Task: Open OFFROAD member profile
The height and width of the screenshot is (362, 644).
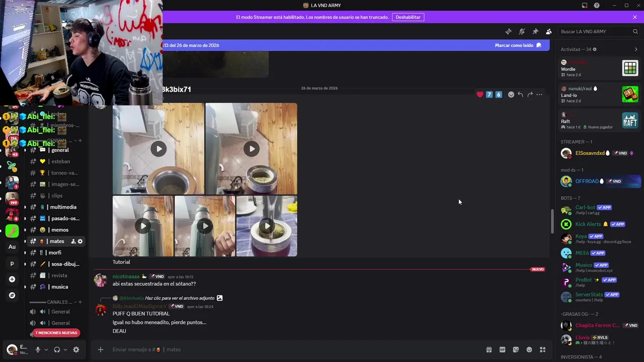Action: click(600, 182)
